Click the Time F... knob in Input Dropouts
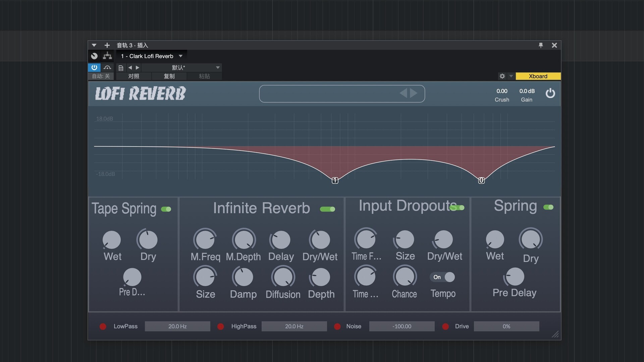The image size is (644, 362). 366,239
